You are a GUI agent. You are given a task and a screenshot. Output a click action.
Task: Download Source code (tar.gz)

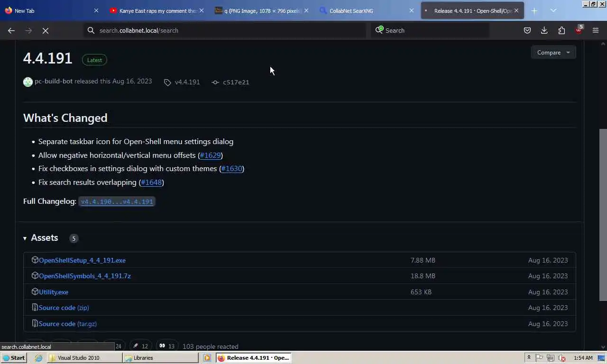point(67,324)
